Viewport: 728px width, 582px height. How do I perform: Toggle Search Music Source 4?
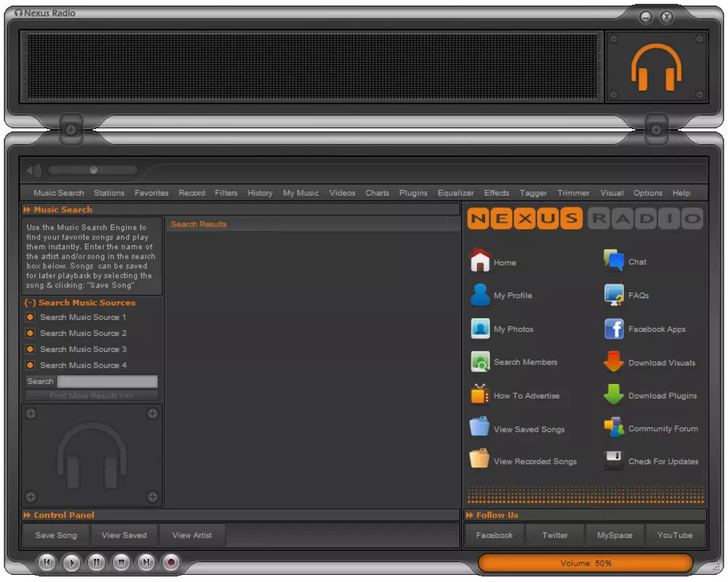[30, 365]
